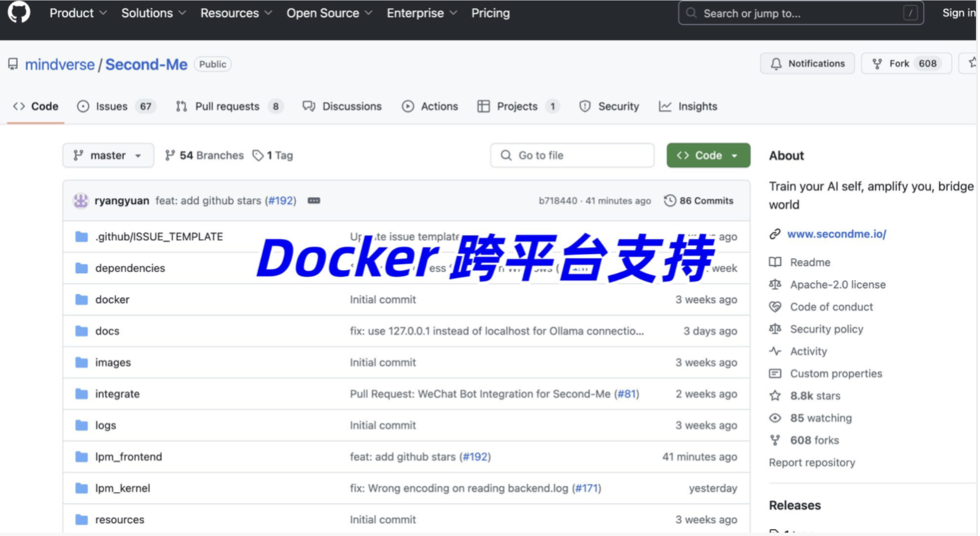Expand the Solutions menu
Screen dimensions: 980x536
[153, 13]
